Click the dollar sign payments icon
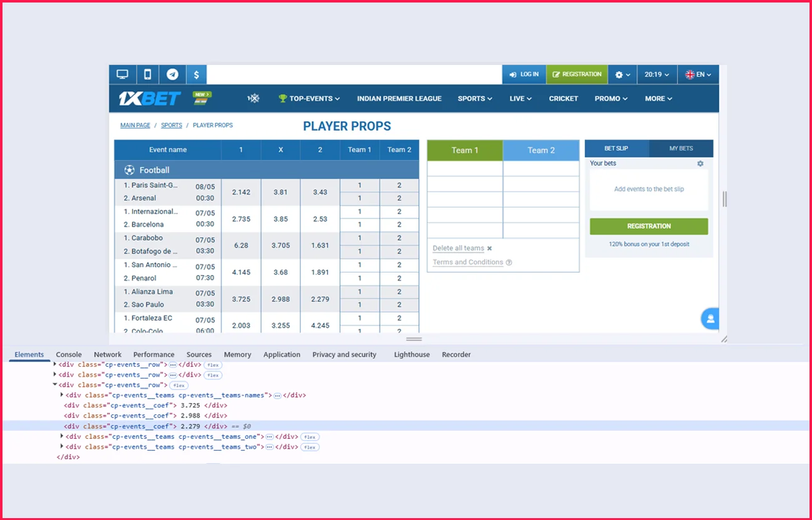 pos(196,74)
